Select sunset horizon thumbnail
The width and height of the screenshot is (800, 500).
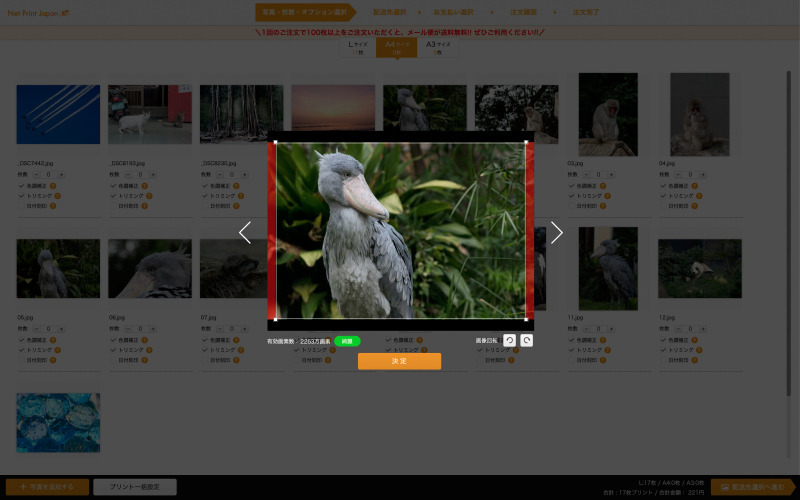pos(333,108)
